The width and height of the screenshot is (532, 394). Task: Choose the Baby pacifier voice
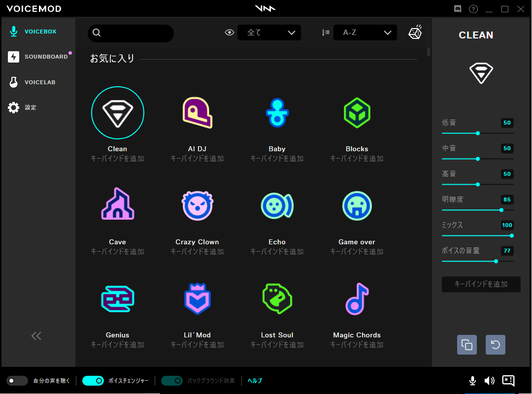pyautogui.click(x=277, y=113)
